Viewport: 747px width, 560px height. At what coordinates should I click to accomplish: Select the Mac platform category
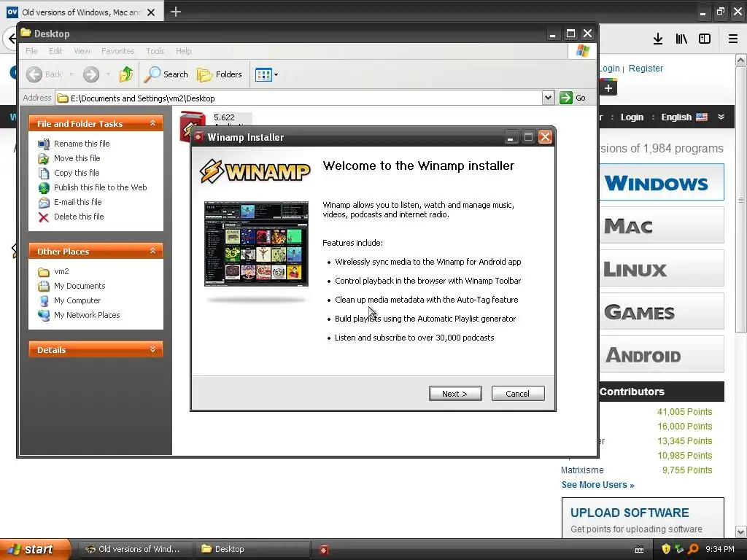662,225
